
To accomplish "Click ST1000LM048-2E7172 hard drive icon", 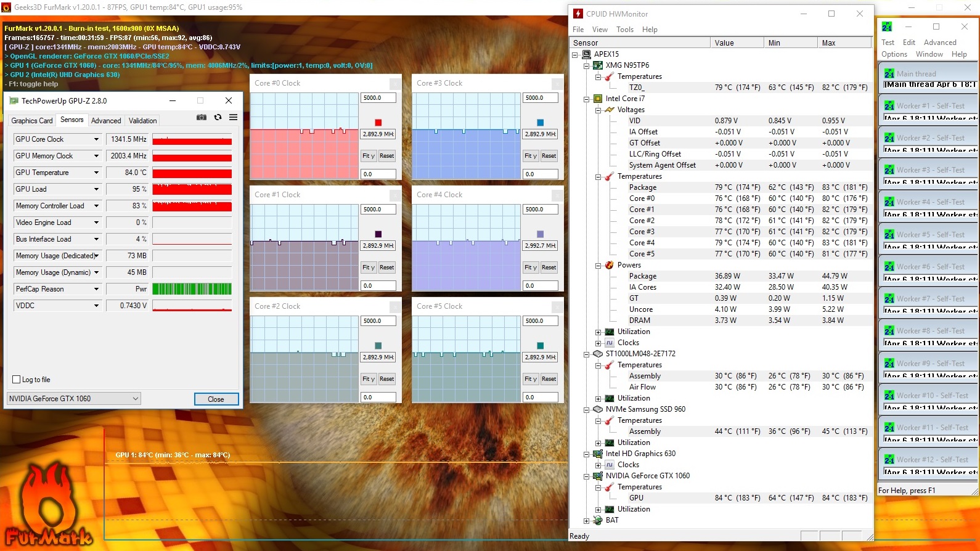I will click(x=597, y=354).
